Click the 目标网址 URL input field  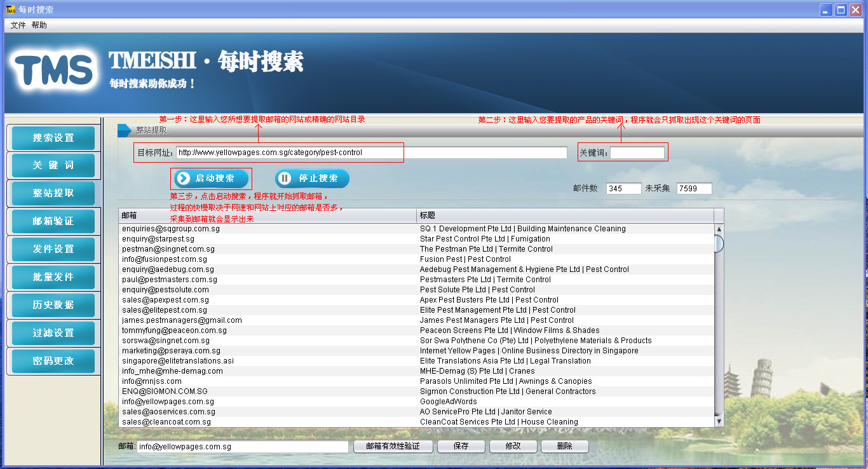pyautogui.click(x=372, y=153)
